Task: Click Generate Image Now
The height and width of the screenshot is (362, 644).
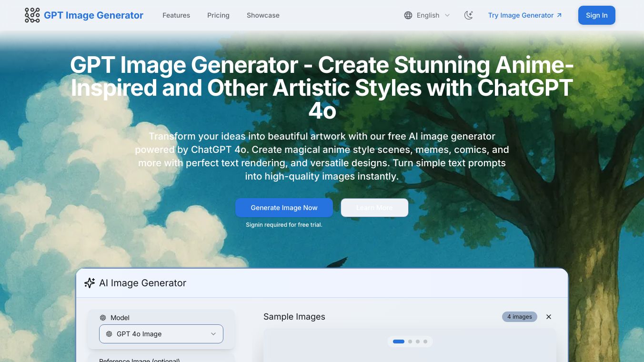Action: (x=284, y=208)
